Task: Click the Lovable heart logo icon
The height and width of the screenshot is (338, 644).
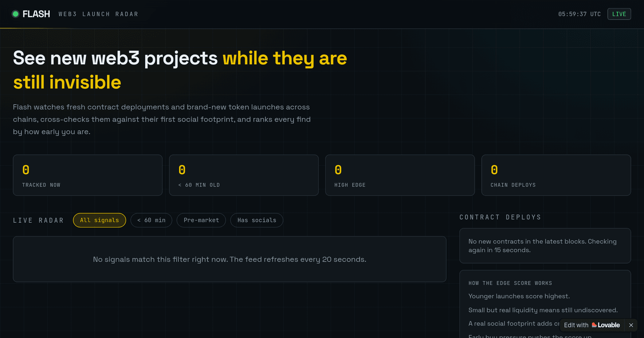Action: point(594,325)
